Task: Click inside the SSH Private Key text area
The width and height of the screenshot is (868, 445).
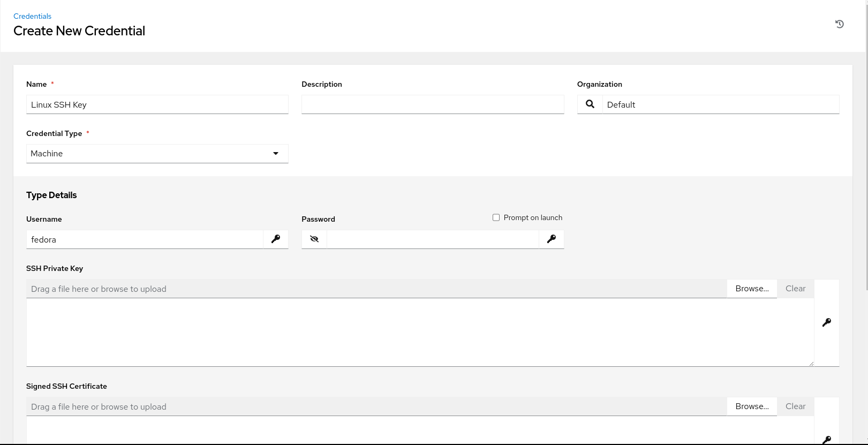Action: (x=420, y=332)
